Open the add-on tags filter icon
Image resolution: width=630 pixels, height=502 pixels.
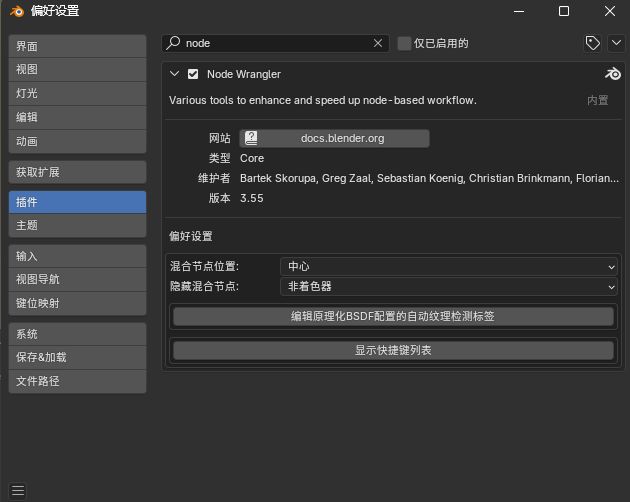click(593, 43)
